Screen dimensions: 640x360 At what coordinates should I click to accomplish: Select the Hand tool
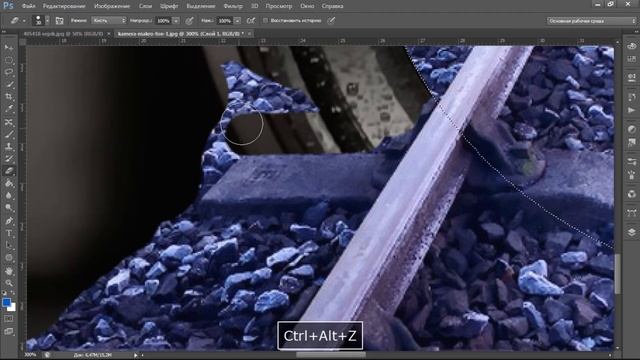tap(9, 271)
